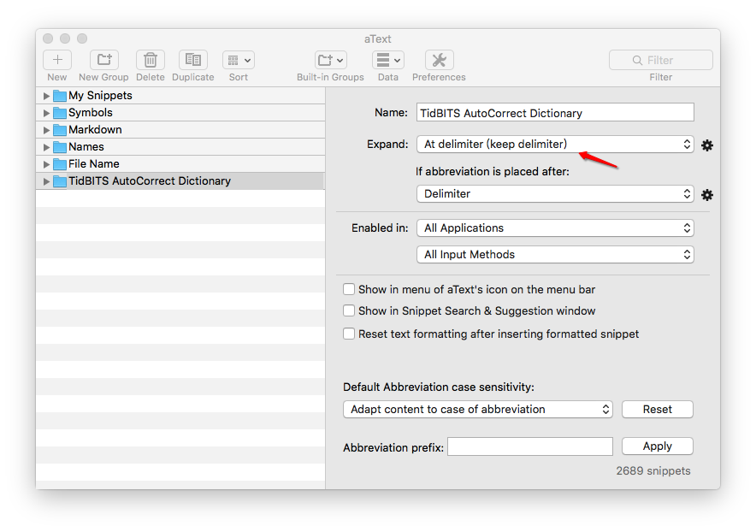Click the Duplicate toolbar icon

tap(193, 60)
